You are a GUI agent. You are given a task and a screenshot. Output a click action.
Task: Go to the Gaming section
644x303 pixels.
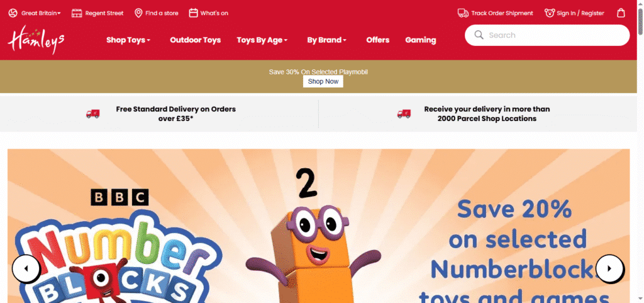[x=421, y=40]
